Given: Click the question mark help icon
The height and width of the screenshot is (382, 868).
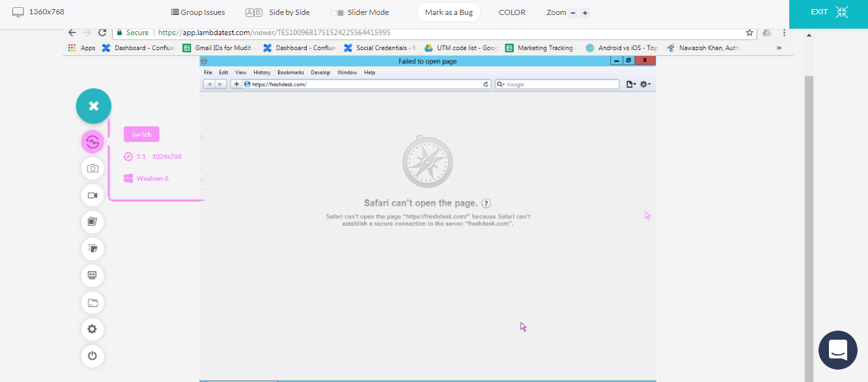Looking at the screenshot, I should [x=486, y=203].
